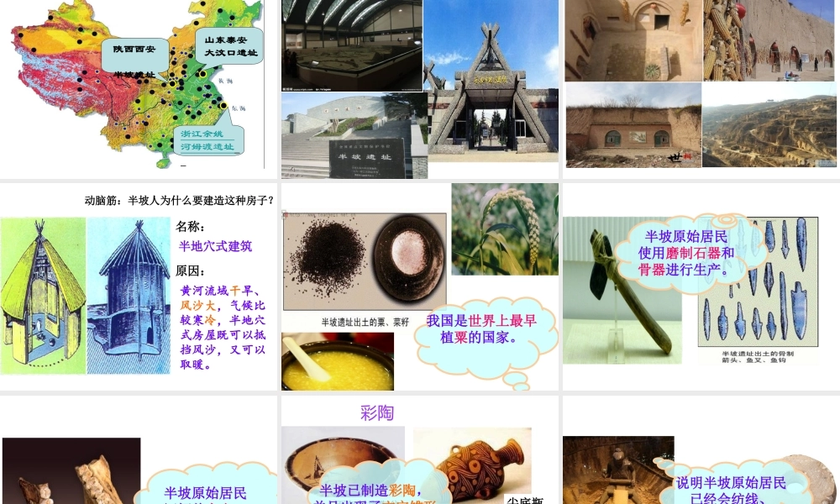This screenshot has width=840, height=504.
Task: Click the question 动脑筋：半坡人为什么要建造这种房子？
Action: coord(180,200)
